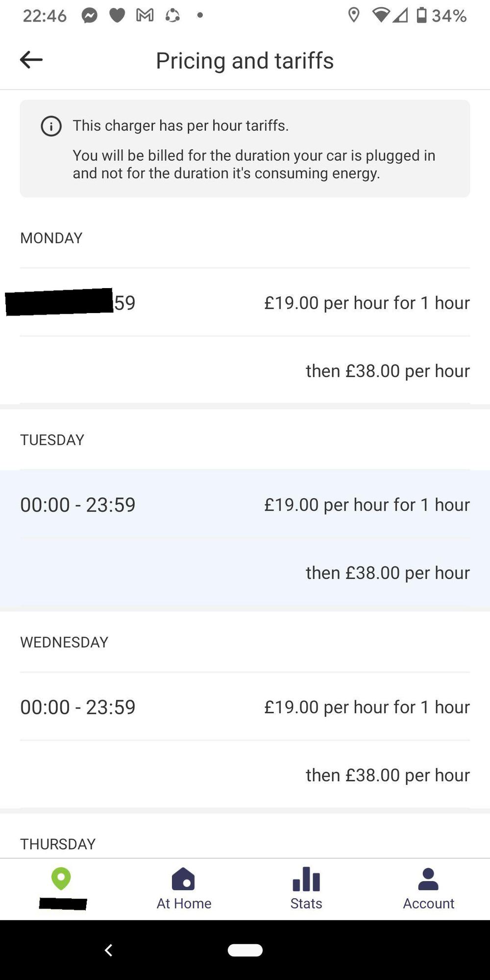Select Wednesday 00:00 - 23:59 time slot
Image resolution: width=490 pixels, height=980 pixels.
tap(78, 707)
